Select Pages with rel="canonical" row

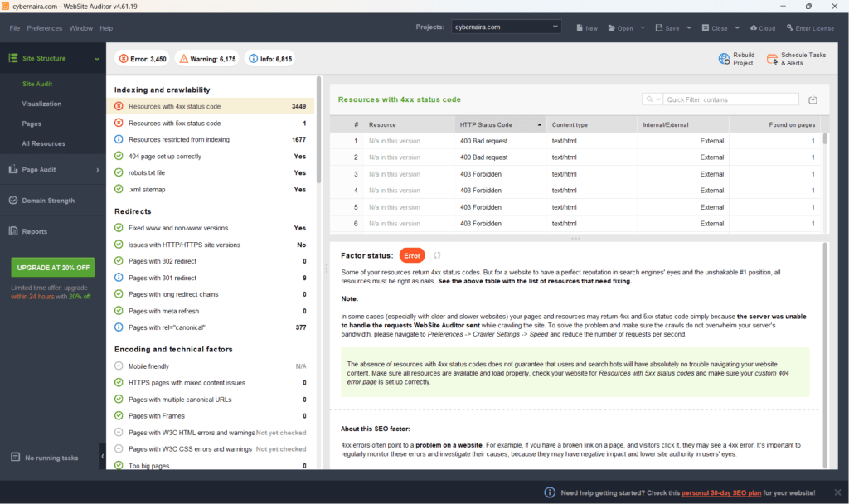[211, 327]
